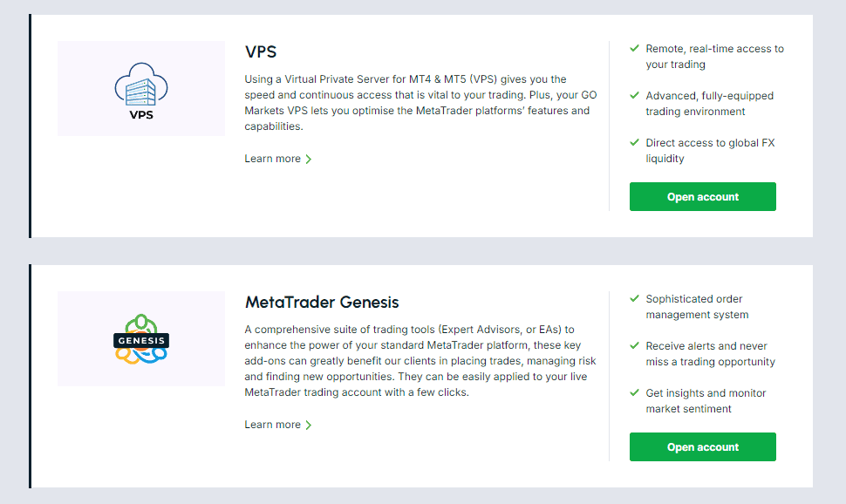This screenshot has height=504, width=846.
Task: Select the MetaTrader Genesis heading
Action: pyautogui.click(x=322, y=302)
